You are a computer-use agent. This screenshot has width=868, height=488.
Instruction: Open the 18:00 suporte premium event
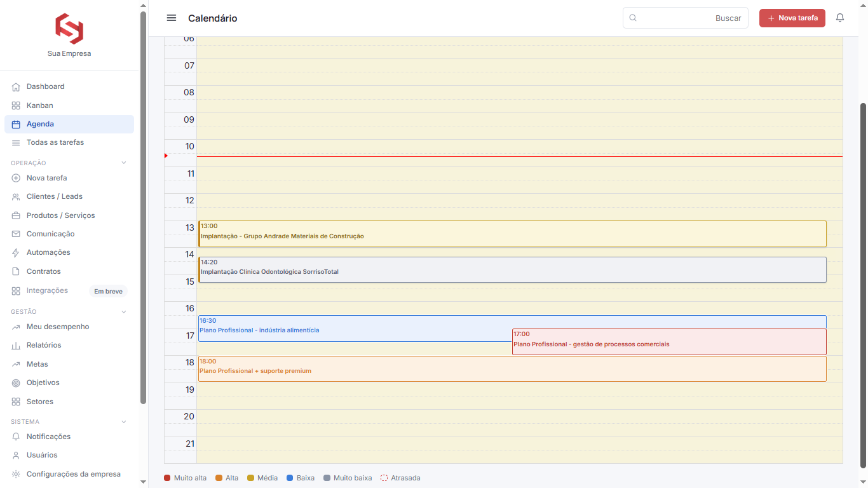(512, 369)
